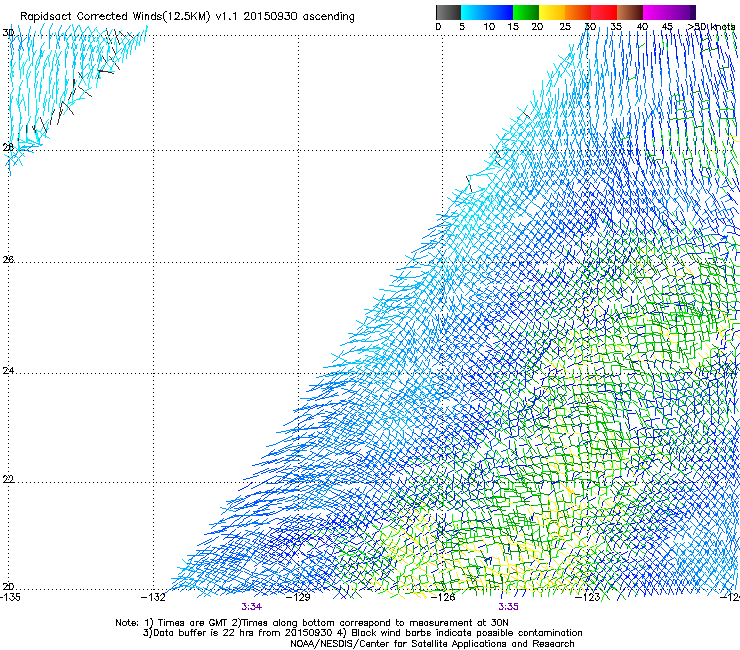Image resolution: width=740 pixels, height=650 pixels.
Task: Click the latitude label '24'
Action: [8, 371]
